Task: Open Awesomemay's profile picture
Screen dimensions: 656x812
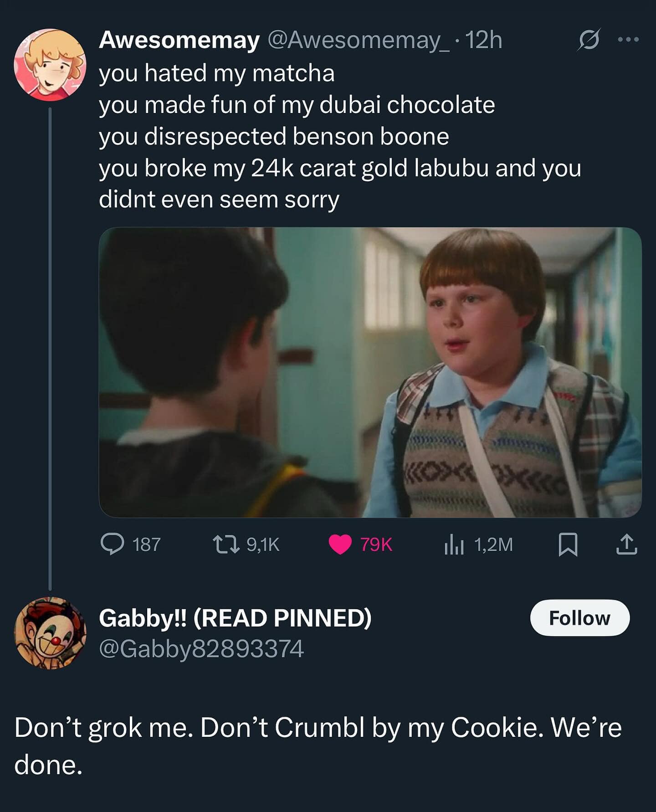Action: [x=50, y=65]
